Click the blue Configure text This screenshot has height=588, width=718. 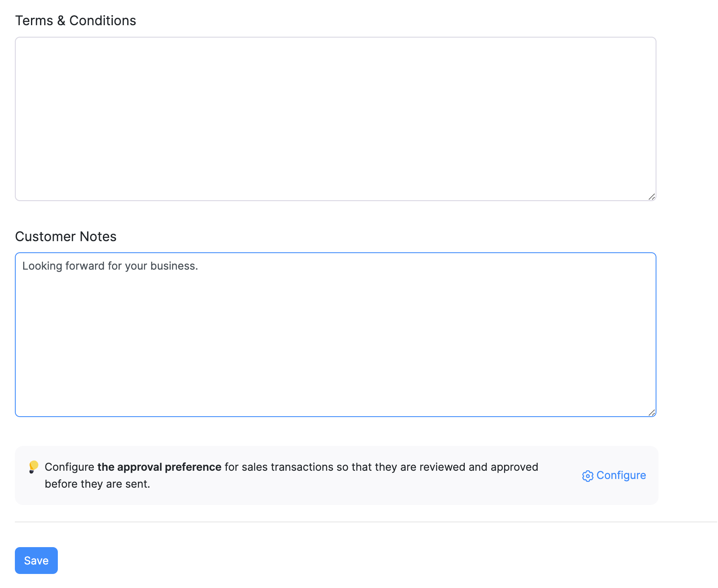pos(621,476)
